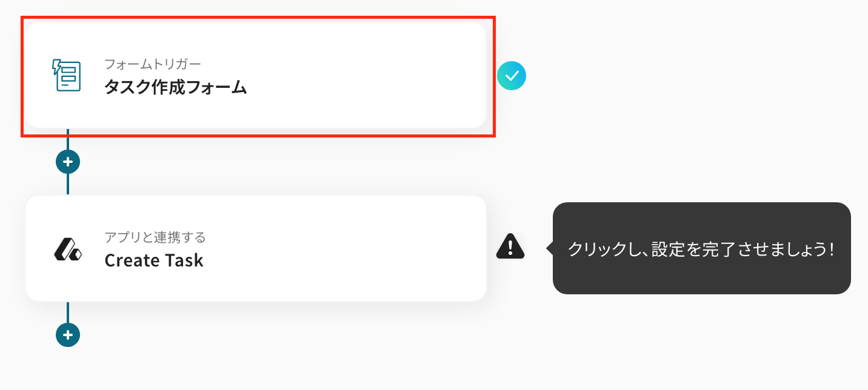Click the form trigger lightning icon
Screen dimensions: 868x390
[65, 76]
